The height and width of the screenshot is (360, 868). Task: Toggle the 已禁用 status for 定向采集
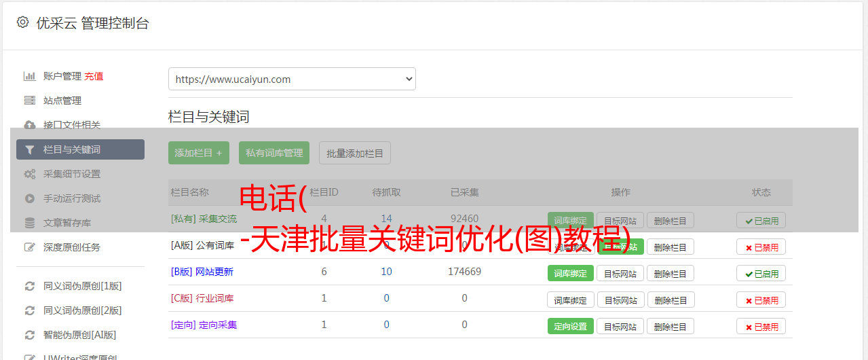pyautogui.click(x=761, y=326)
